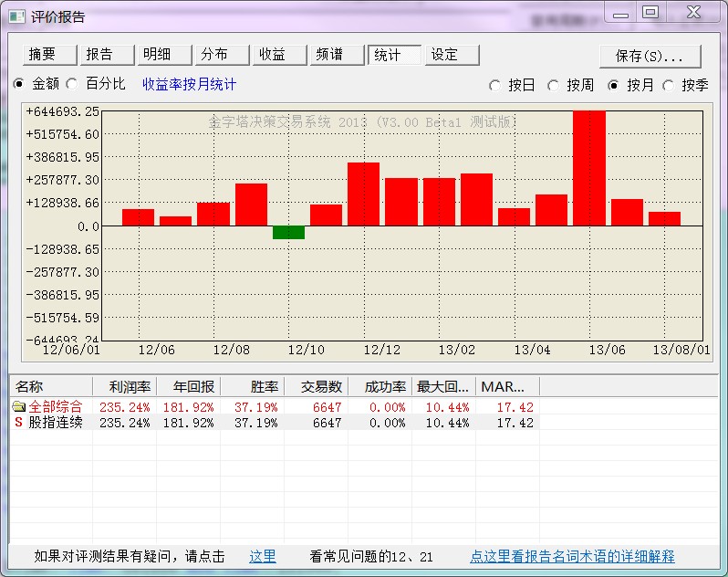Screen dimensions: 728x577
Task: Click the red S icon beside 股指连续
Action: click(18, 423)
